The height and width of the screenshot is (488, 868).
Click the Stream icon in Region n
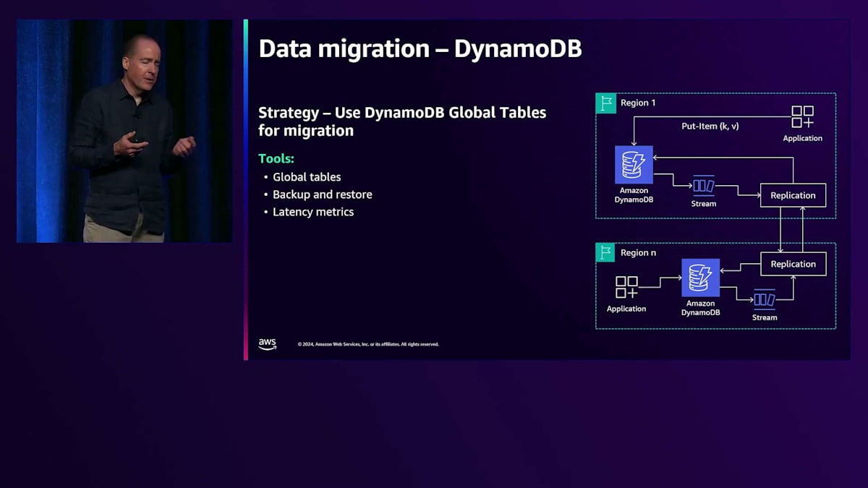click(x=765, y=299)
